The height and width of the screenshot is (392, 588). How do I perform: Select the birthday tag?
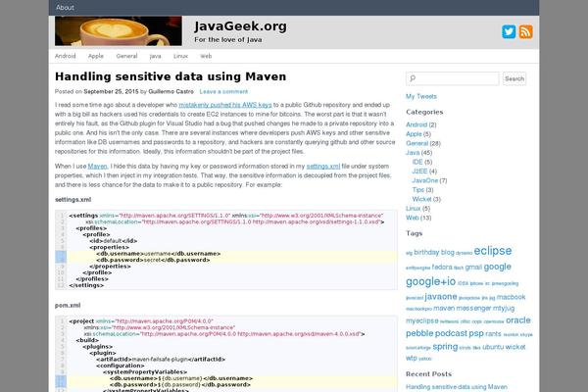[426, 252]
